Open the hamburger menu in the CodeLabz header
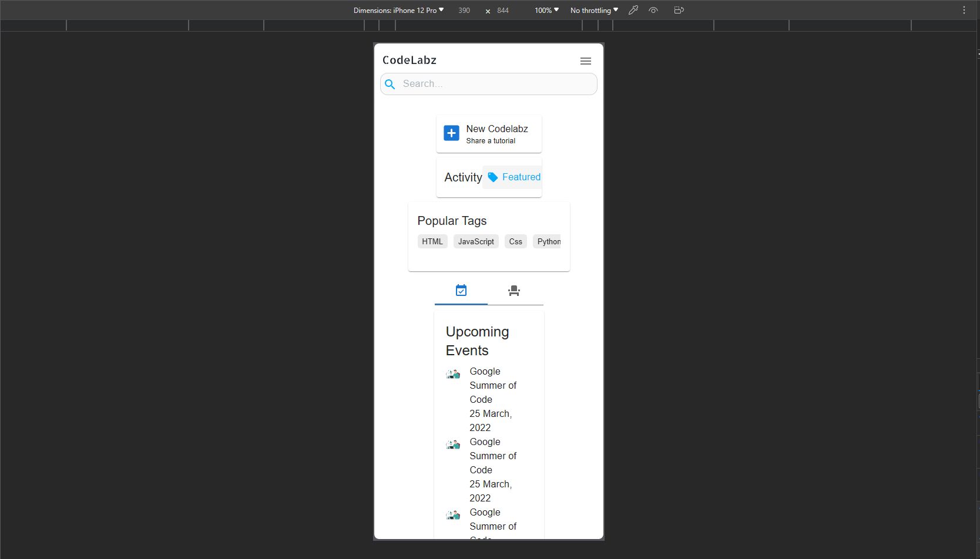 click(x=585, y=60)
